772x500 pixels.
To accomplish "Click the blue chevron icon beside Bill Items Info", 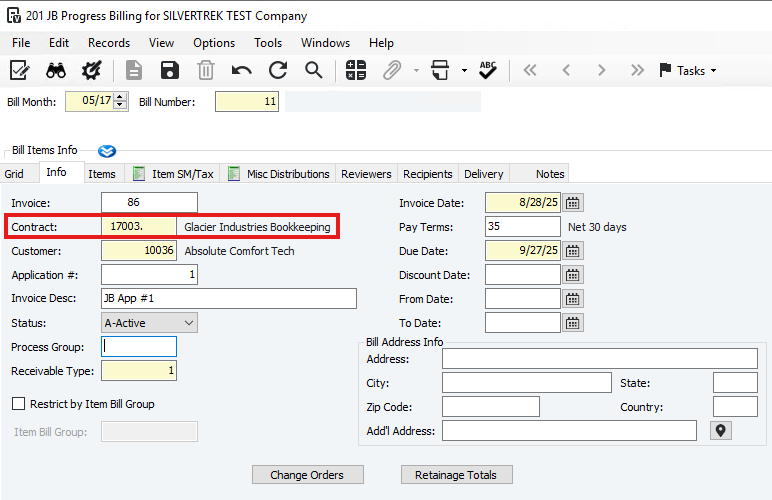I will click(x=107, y=151).
